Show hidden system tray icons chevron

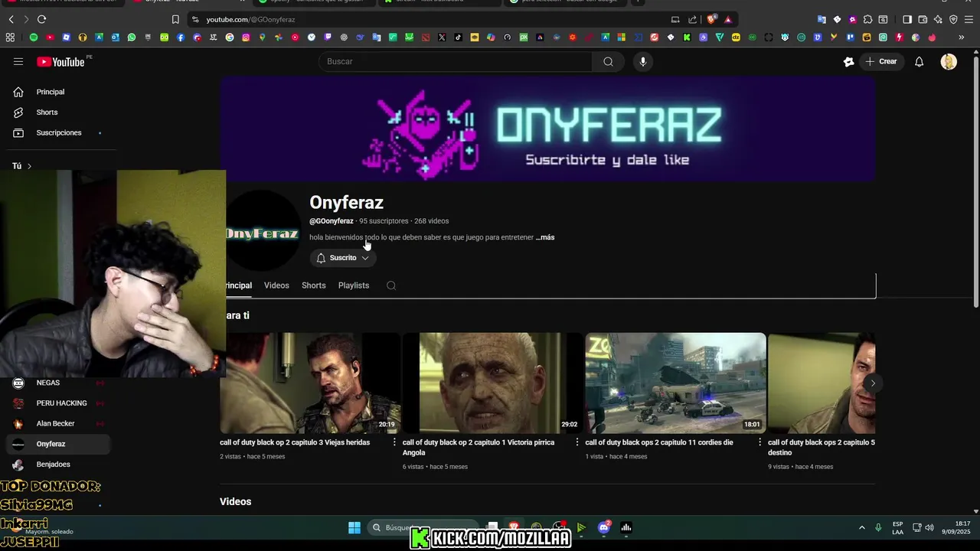pos(861,527)
